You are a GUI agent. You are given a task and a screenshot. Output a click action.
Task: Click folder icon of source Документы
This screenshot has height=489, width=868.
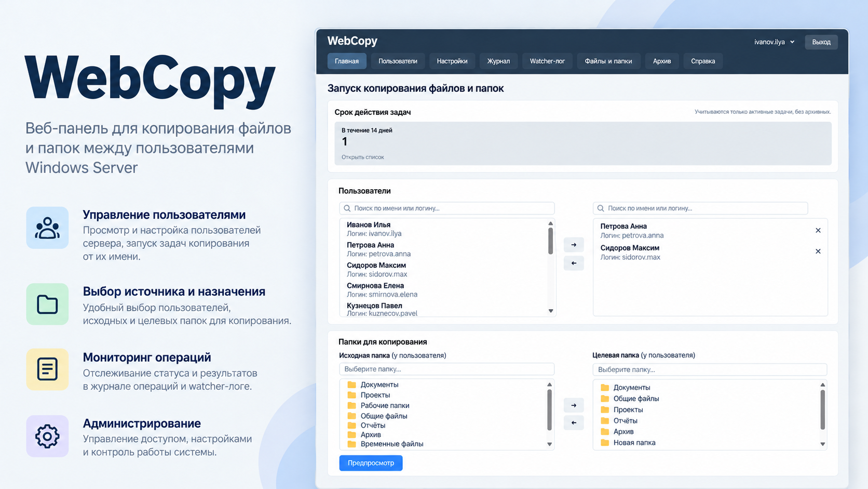[x=351, y=385]
